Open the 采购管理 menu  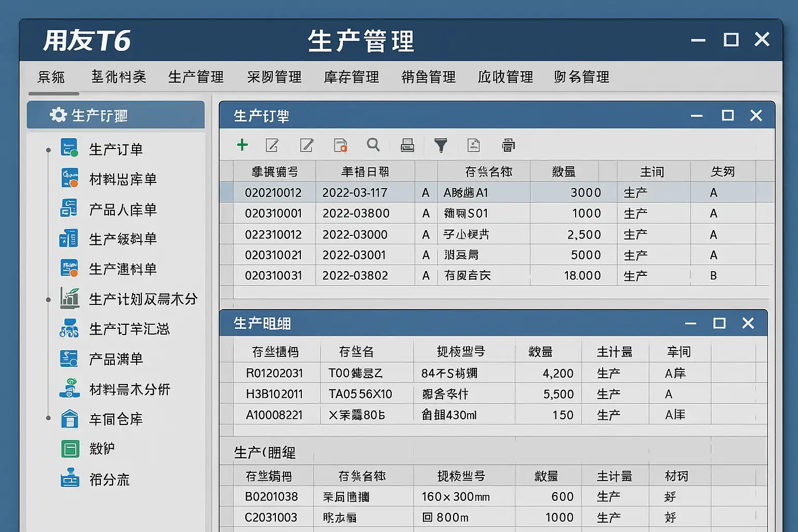(274, 77)
